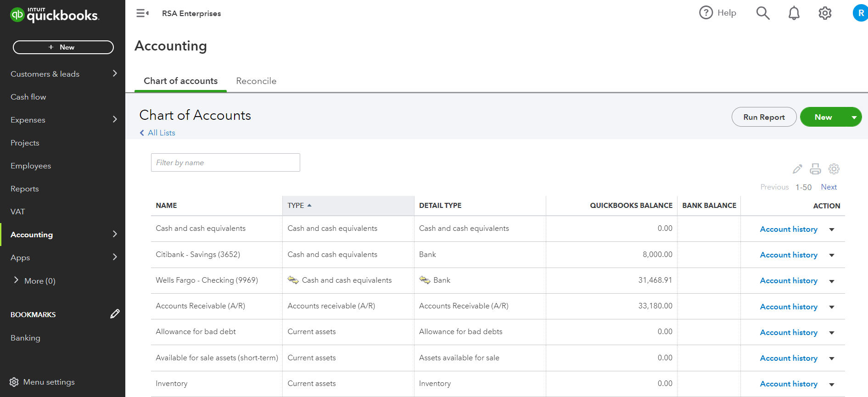
Task: Open the settings gear in the top bar
Action: point(825,13)
